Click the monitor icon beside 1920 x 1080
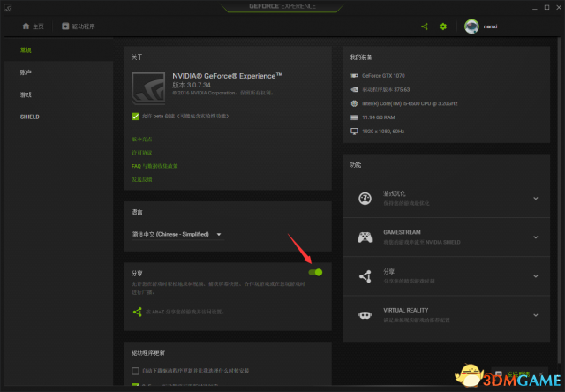This screenshot has height=392, width=565. (x=355, y=132)
